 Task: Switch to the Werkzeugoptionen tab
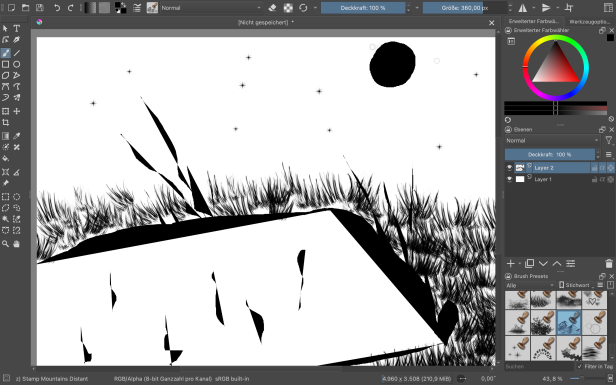(589, 22)
